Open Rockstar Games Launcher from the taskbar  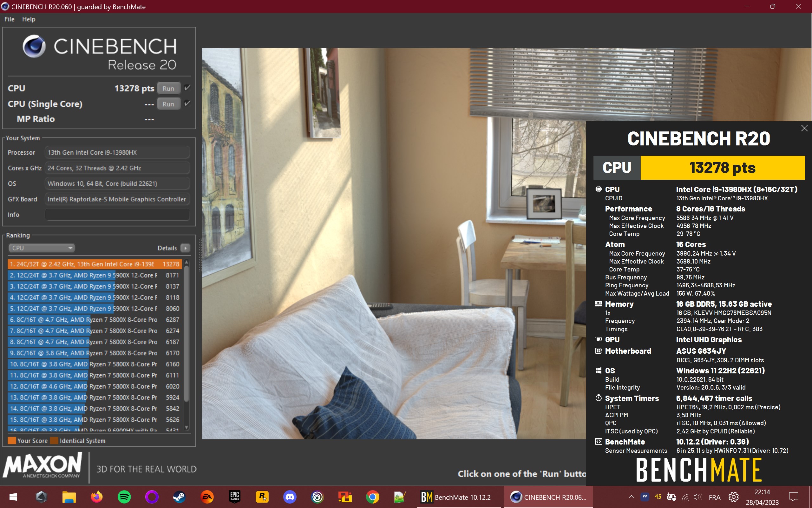click(262, 497)
